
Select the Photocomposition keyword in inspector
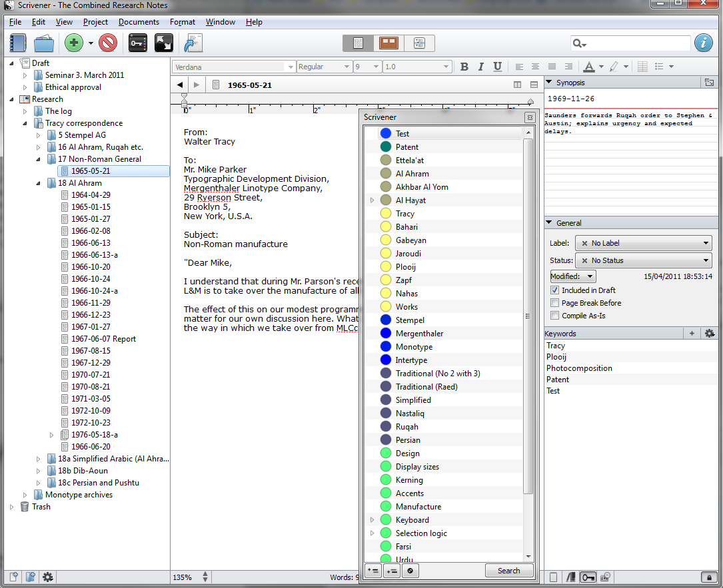[579, 368]
